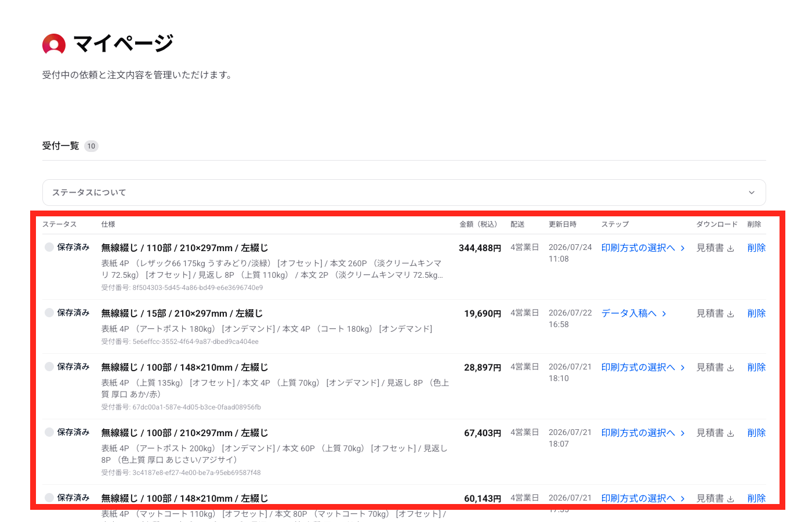Download 見積書 for 67,403円 order
812x522 pixels.
pos(715,433)
